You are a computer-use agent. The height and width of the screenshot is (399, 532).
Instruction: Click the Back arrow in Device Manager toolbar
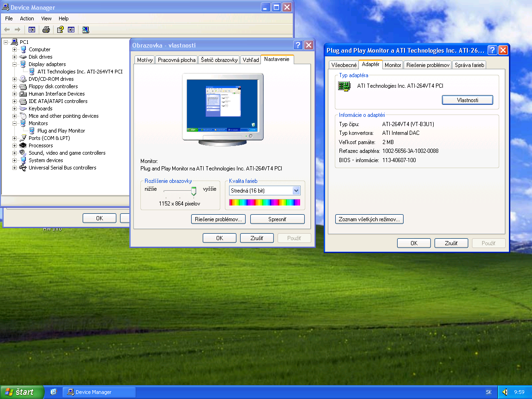point(7,30)
